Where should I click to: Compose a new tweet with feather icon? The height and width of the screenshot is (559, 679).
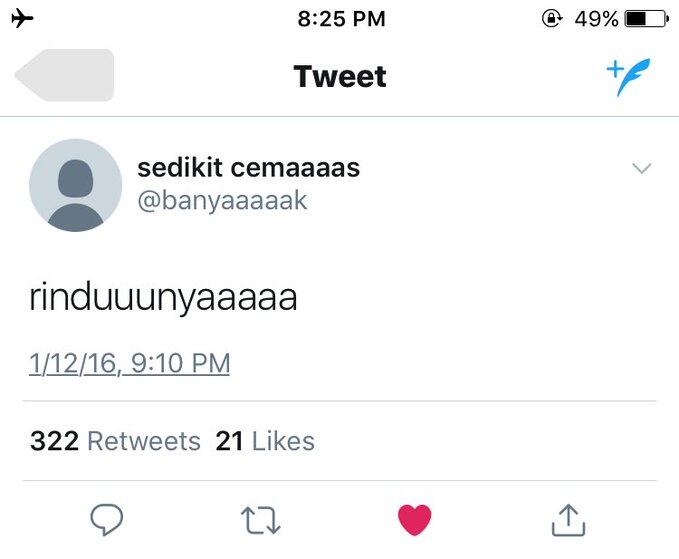tap(628, 77)
